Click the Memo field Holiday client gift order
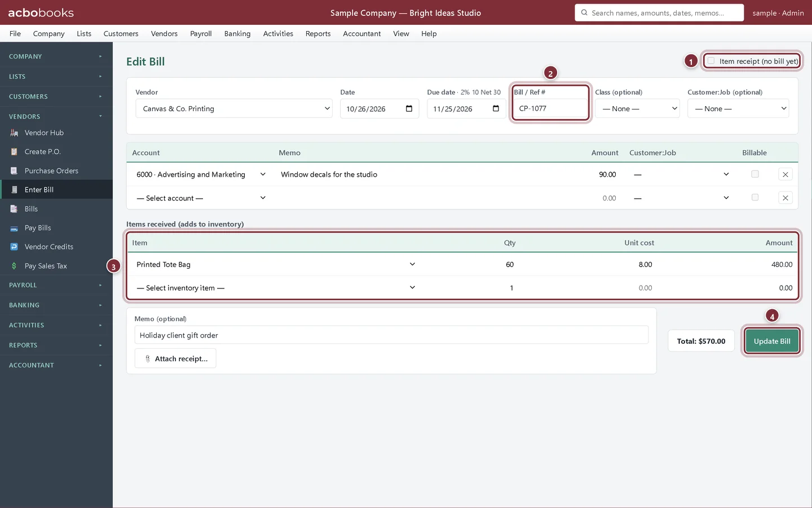This screenshot has height=508, width=812. pos(391,335)
